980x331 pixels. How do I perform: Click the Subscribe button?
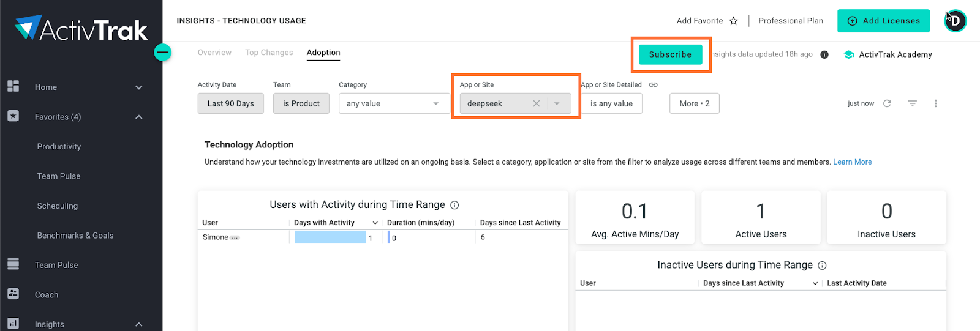coord(670,54)
